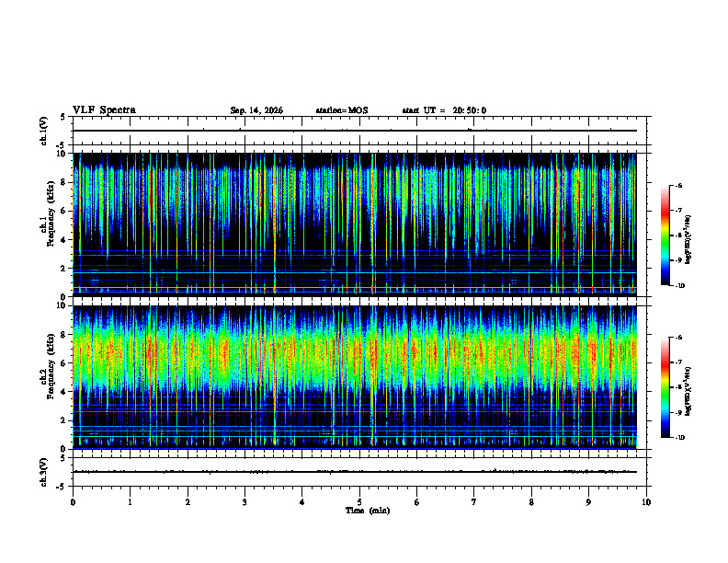This screenshot has width=728, height=563.
Task: Click the -10 label on ch.2 color bar
Action: tap(680, 438)
